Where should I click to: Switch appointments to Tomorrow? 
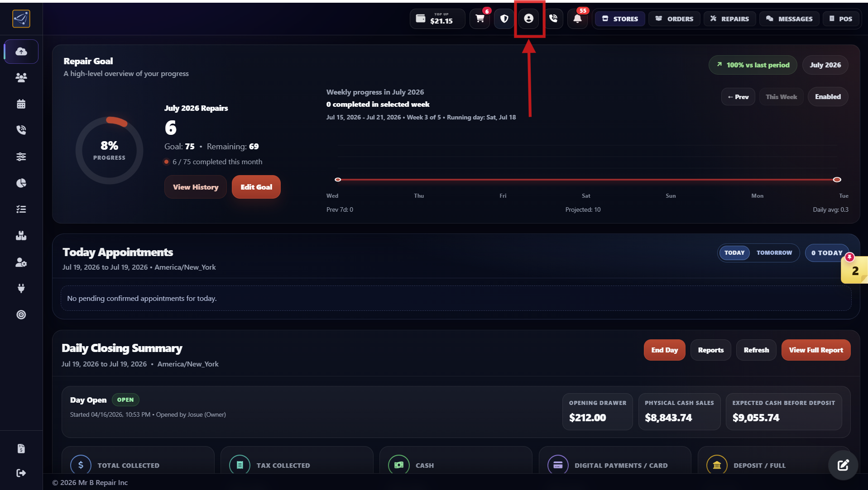click(774, 253)
